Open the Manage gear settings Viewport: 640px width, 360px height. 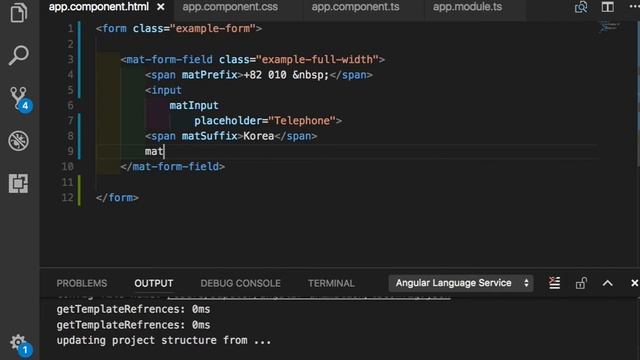19,344
